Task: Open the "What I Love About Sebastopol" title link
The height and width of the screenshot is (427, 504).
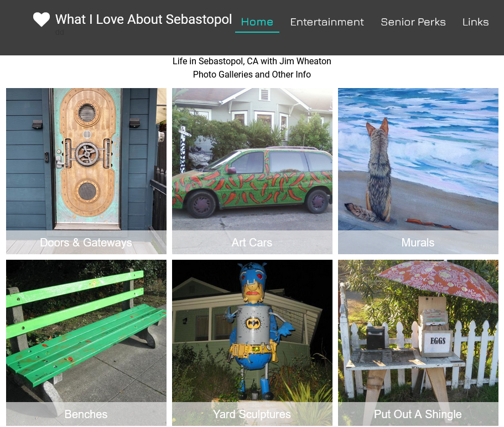Action: (143, 20)
